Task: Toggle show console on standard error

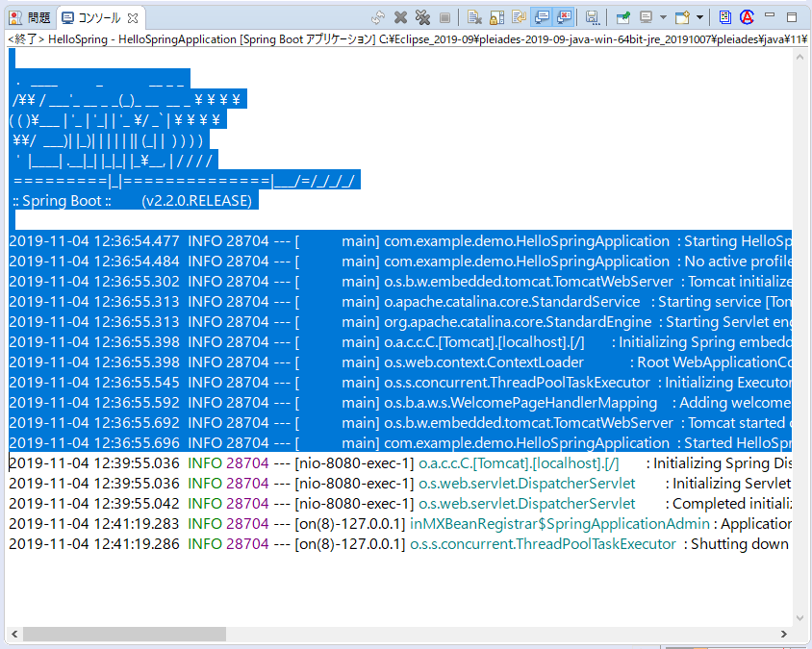Action: [x=564, y=17]
